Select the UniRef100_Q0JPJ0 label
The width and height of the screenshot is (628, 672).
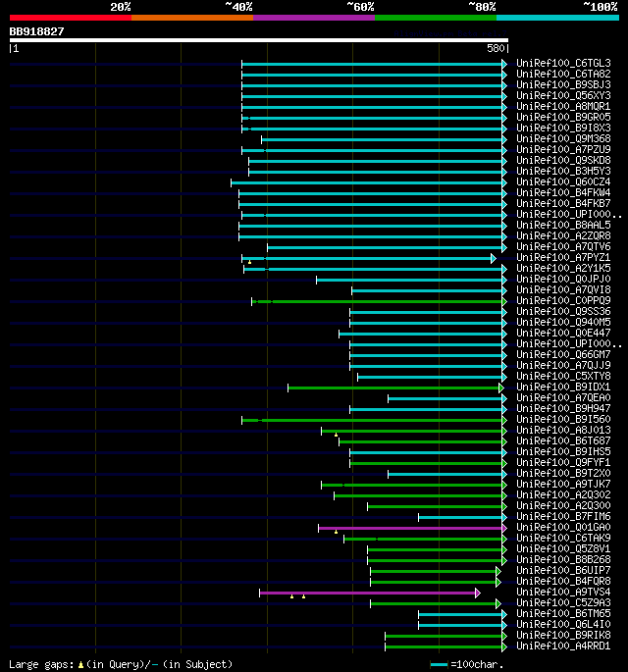pyautogui.click(x=563, y=279)
